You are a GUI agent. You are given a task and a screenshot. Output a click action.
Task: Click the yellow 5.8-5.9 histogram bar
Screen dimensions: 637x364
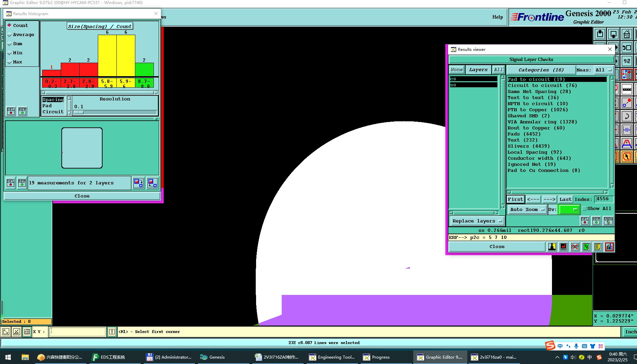pyautogui.click(x=107, y=56)
